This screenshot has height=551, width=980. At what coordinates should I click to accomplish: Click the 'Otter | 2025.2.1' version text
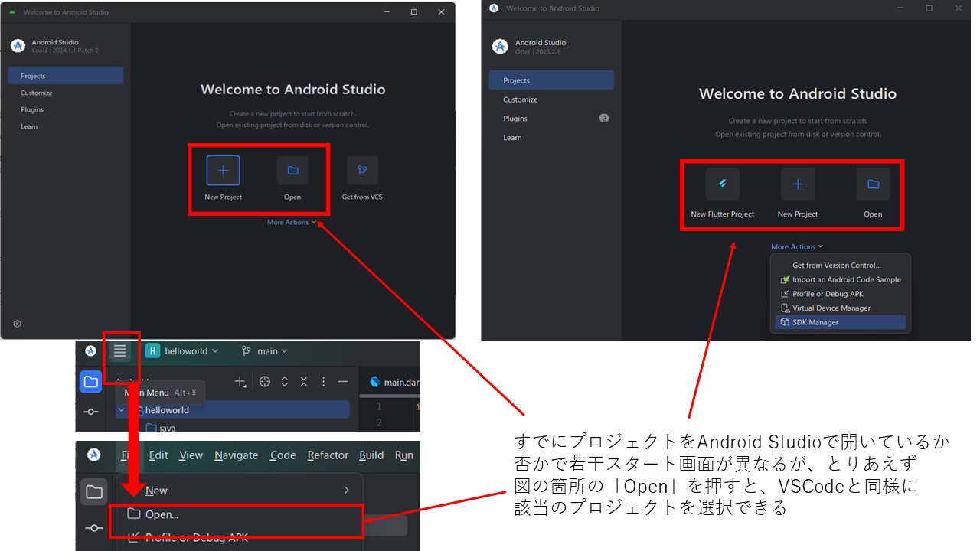pyautogui.click(x=538, y=51)
